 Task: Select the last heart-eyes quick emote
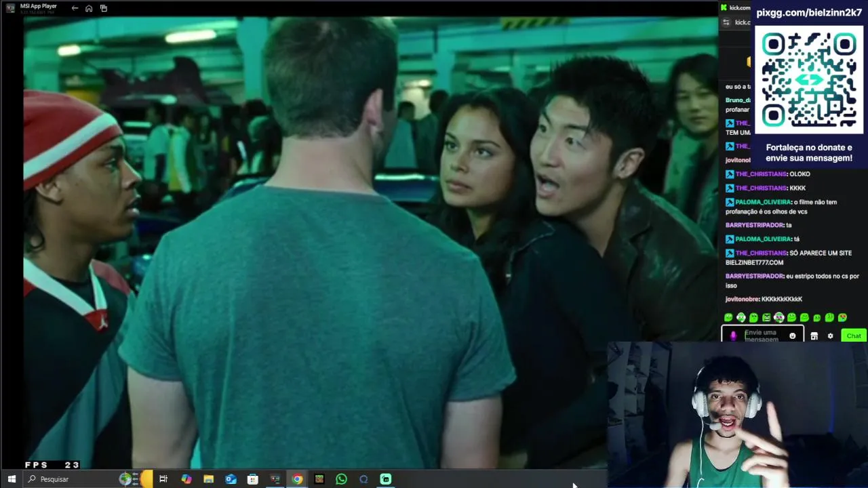coord(842,317)
